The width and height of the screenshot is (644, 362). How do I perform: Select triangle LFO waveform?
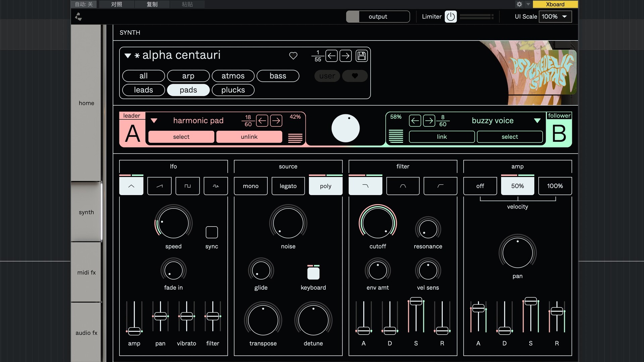pos(131,186)
